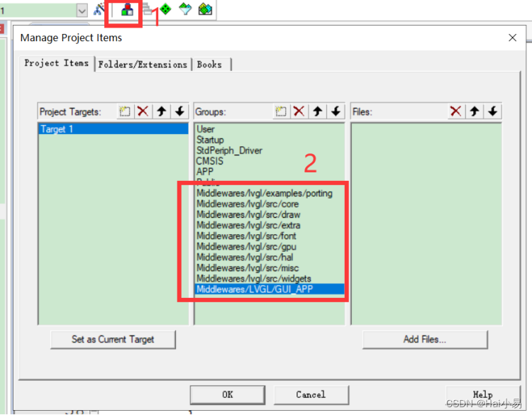Switch to Project Items tab

(57, 63)
